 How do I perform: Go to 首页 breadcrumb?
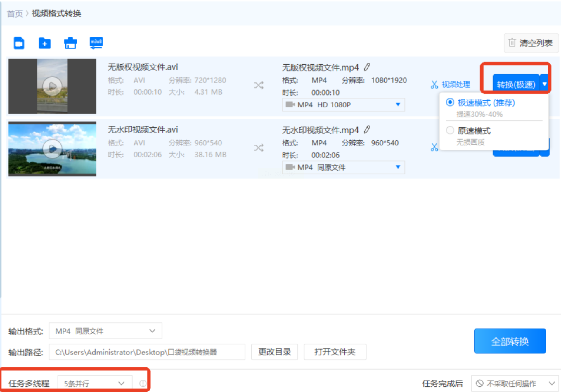tap(15, 13)
